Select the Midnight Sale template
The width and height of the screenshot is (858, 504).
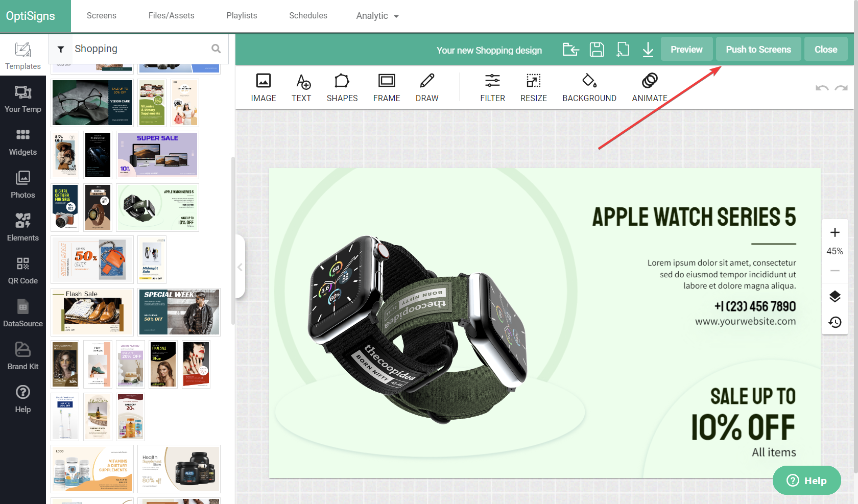pyautogui.click(x=152, y=259)
